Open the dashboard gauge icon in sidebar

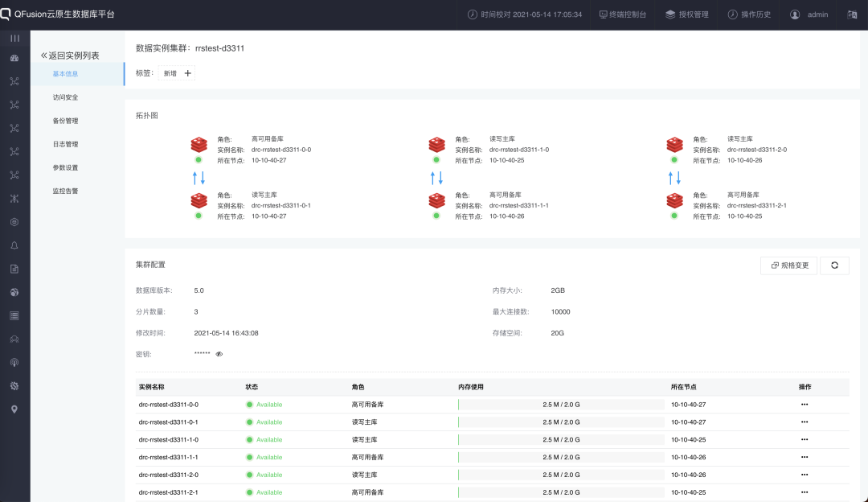[14, 58]
